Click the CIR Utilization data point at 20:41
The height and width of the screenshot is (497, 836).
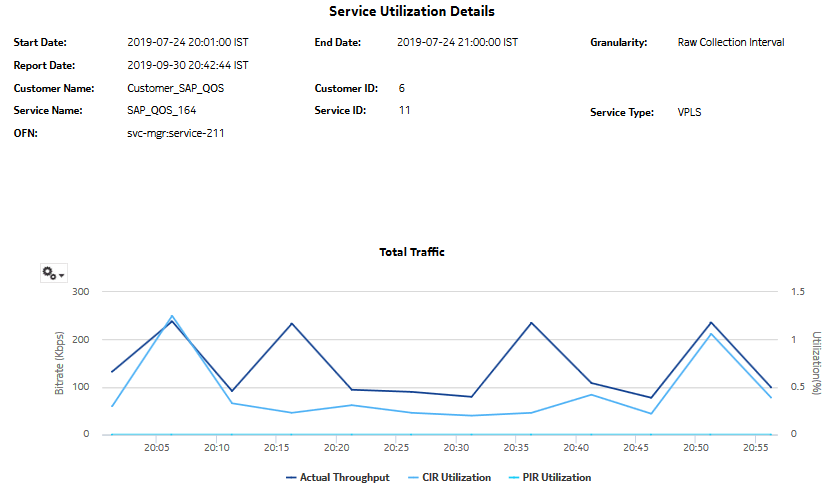pyautogui.click(x=591, y=394)
